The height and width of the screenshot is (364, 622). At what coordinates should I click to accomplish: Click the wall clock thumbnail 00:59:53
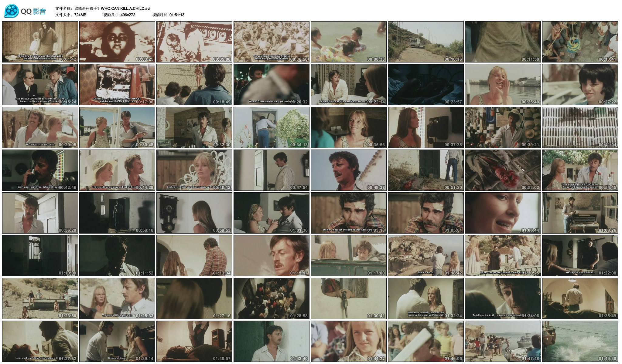194,213
